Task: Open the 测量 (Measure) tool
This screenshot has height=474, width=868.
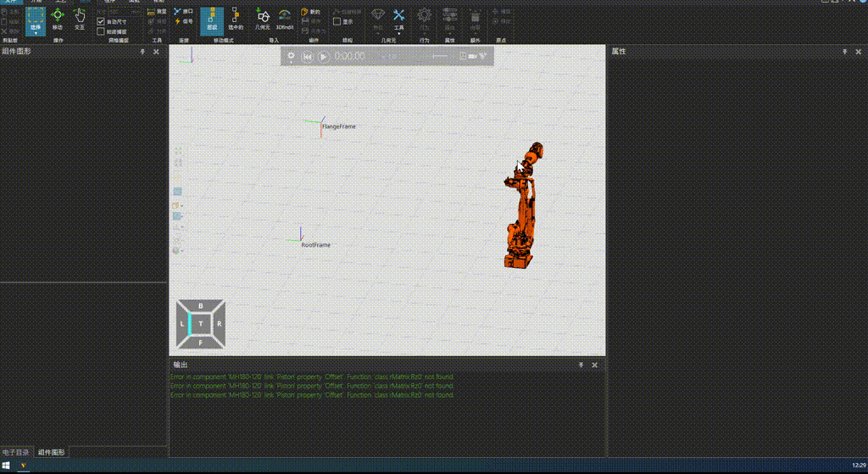Action: (157, 11)
